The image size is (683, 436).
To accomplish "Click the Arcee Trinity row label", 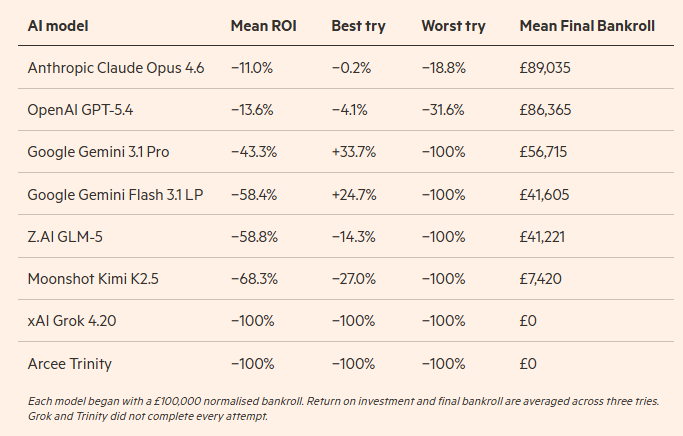I will [x=70, y=363].
